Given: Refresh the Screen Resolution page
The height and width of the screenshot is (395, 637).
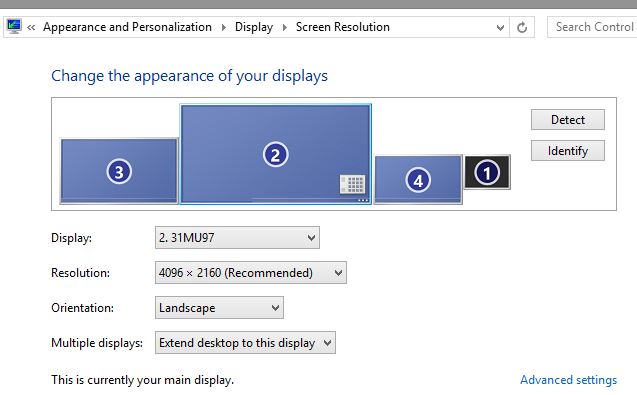Looking at the screenshot, I should click(x=522, y=27).
